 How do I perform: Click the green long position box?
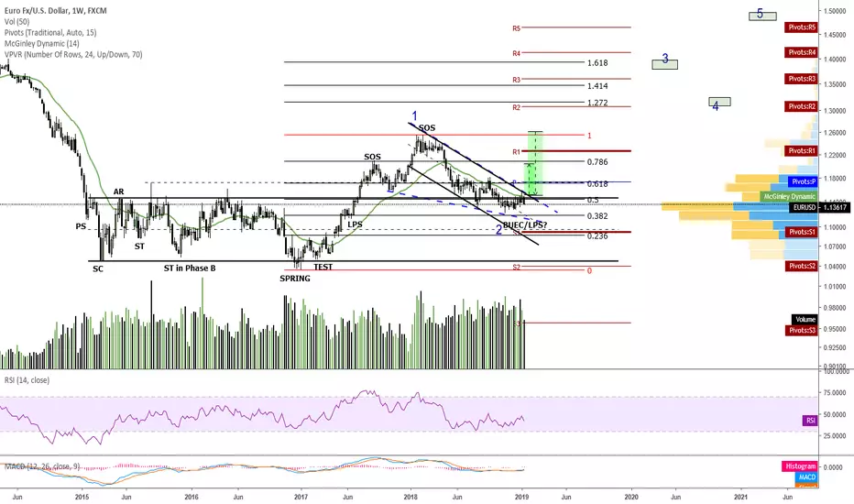[533, 163]
